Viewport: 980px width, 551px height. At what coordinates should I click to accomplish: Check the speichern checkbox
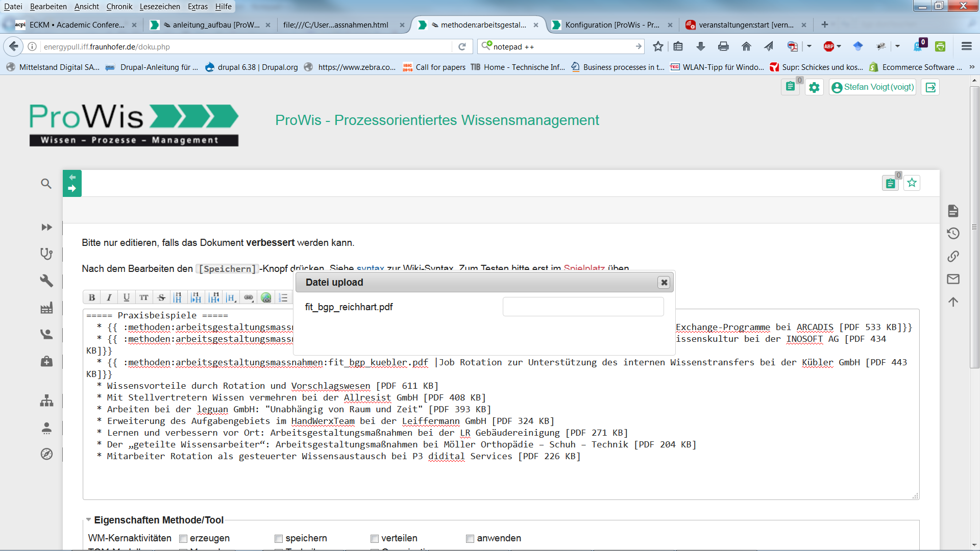pyautogui.click(x=279, y=538)
